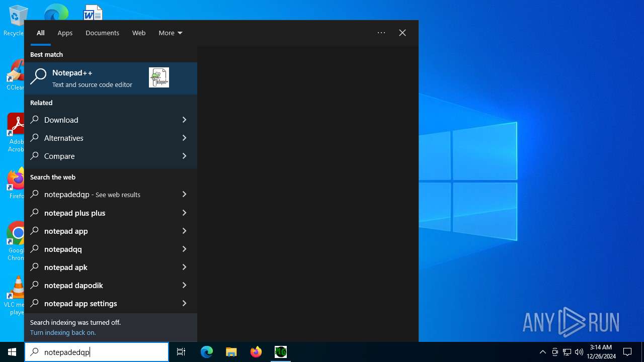
Task: Open the search options ellipsis menu
Action: coord(381,33)
